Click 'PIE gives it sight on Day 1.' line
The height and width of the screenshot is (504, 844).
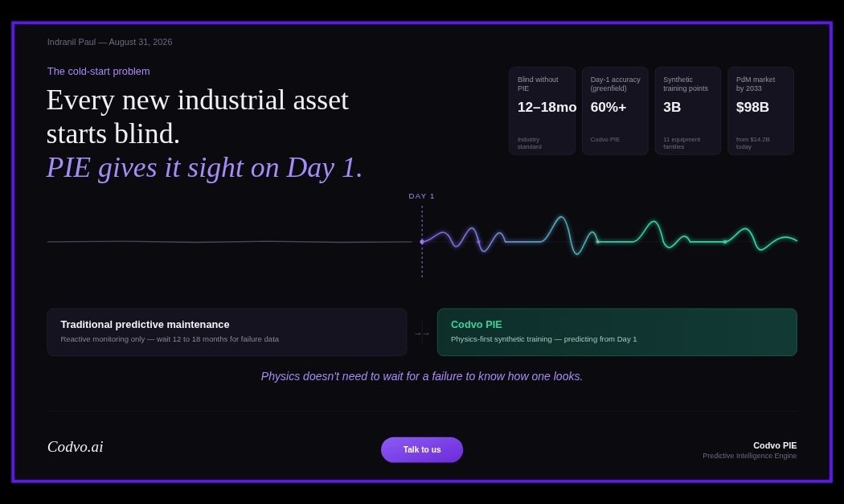pos(204,167)
